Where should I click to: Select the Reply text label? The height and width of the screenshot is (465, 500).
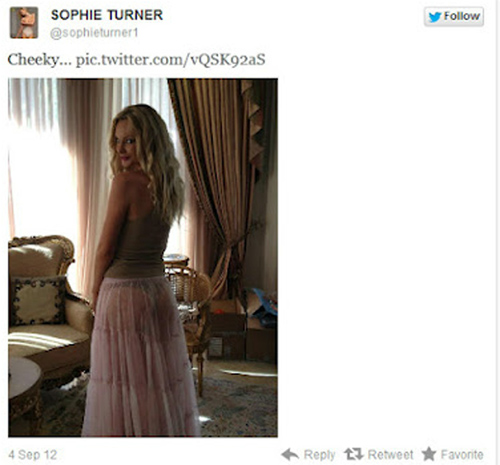(x=319, y=455)
